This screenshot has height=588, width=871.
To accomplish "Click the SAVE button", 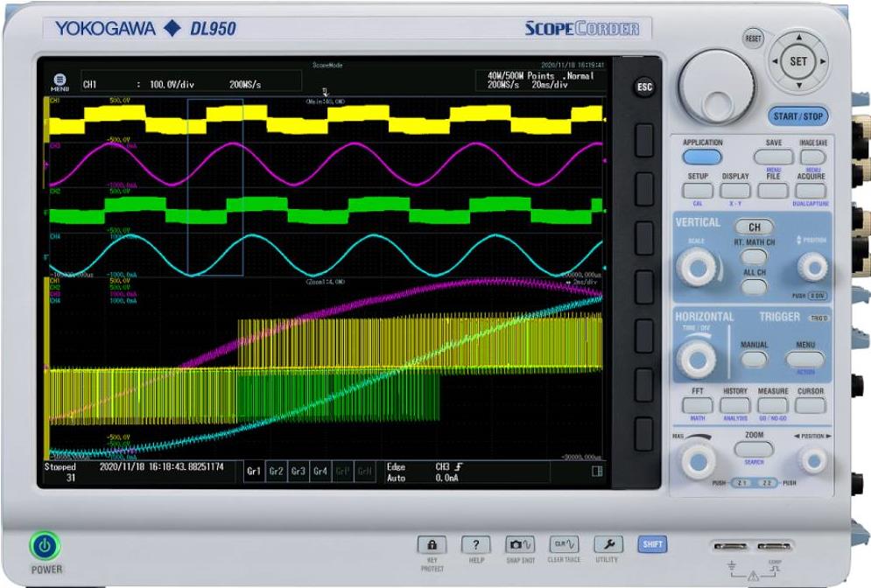I will tap(773, 157).
